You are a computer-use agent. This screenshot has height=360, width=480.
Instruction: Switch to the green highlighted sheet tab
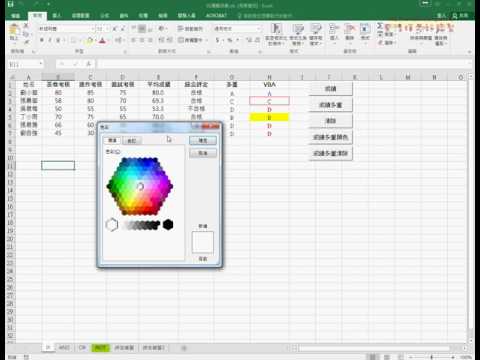click(100, 348)
